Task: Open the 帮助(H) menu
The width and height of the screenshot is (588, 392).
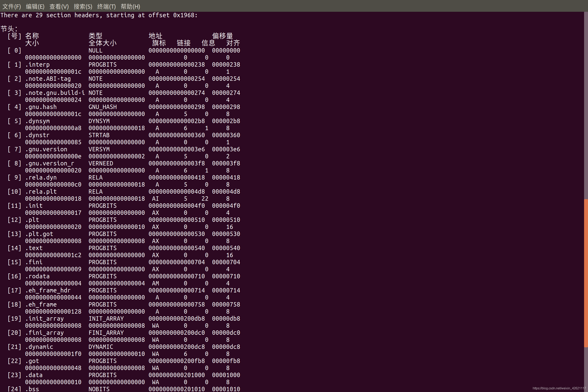Action: coord(130,6)
